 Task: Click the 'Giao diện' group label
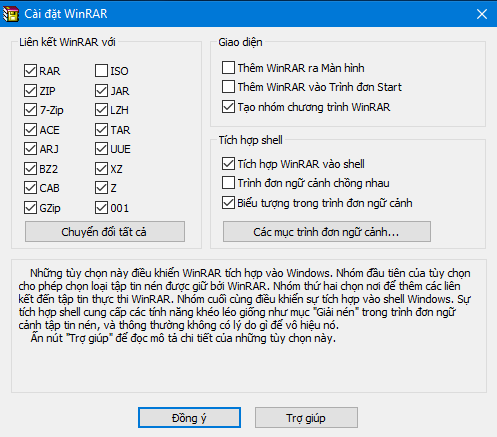[x=240, y=42]
